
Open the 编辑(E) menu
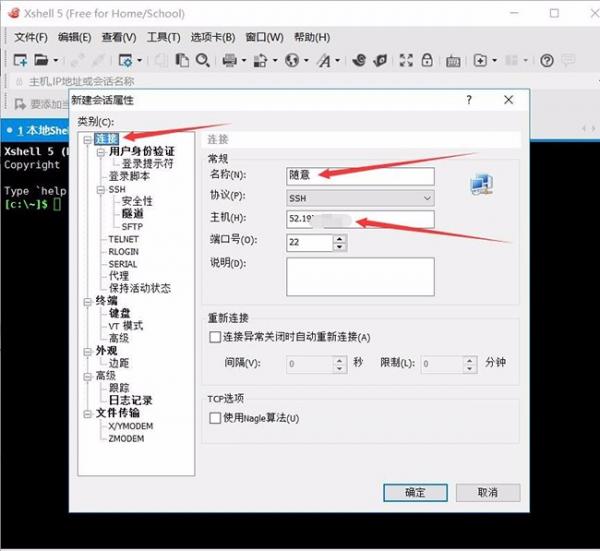[x=75, y=37]
